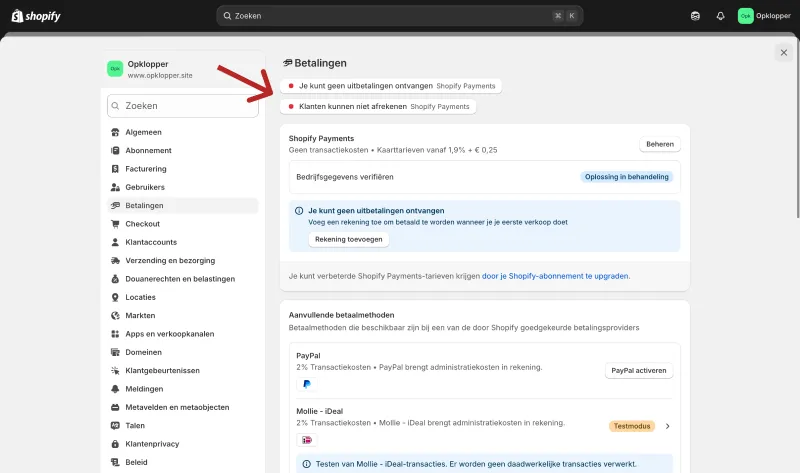800x473 pixels.
Task: Go to Facturering settings page
Action: pos(183,169)
